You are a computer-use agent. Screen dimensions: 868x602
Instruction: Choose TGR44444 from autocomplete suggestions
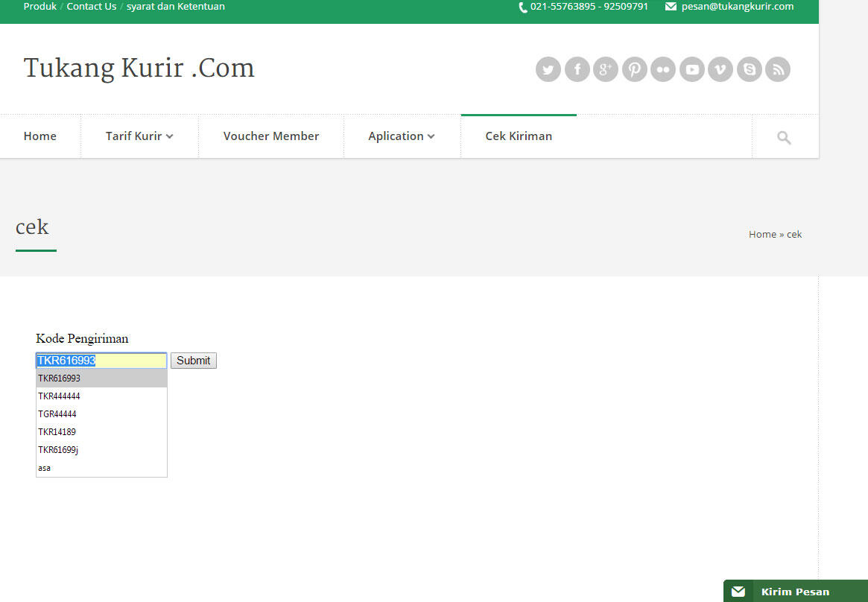101,414
